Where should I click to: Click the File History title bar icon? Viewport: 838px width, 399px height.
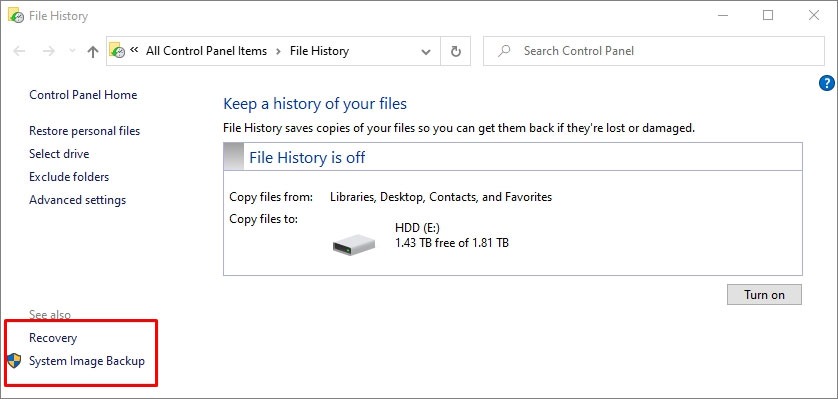click(x=15, y=15)
